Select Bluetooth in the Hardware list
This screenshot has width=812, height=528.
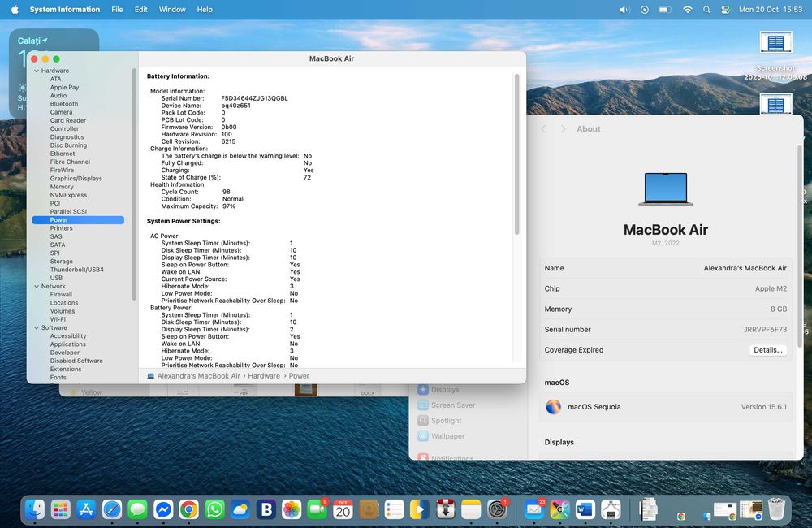click(x=64, y=104)
